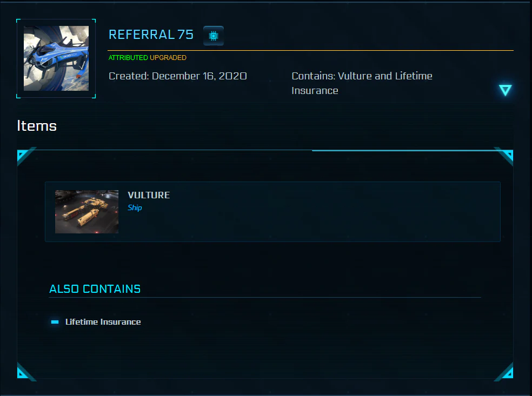The width and height of the screenshot is (532, 396).
Task: Click the bottom-left corner triangle of Items panel
Action: [x=24, y=372]
